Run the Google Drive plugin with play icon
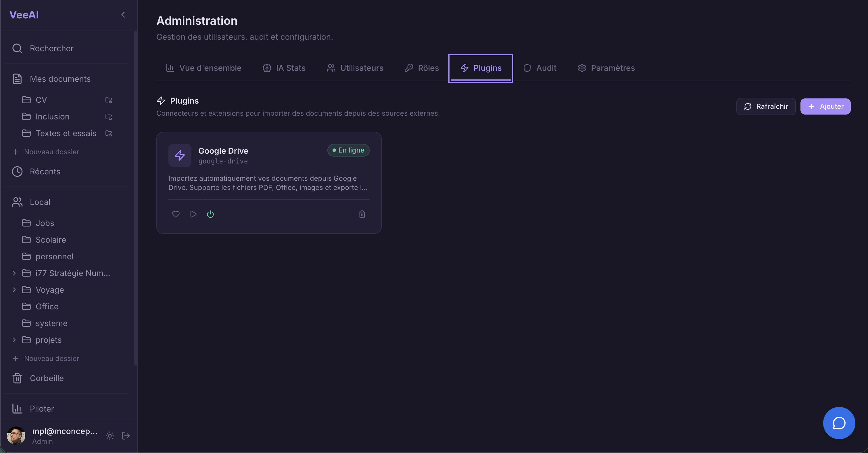Image resolution: width=868 pixels, height=453 pixels. [x=193, y=214]
